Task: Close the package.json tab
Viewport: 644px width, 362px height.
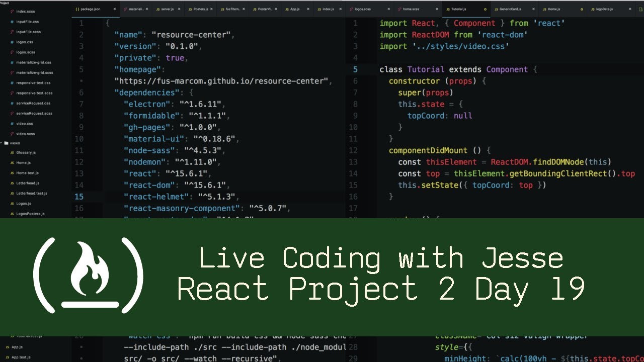Action: (x=115, y=9)
